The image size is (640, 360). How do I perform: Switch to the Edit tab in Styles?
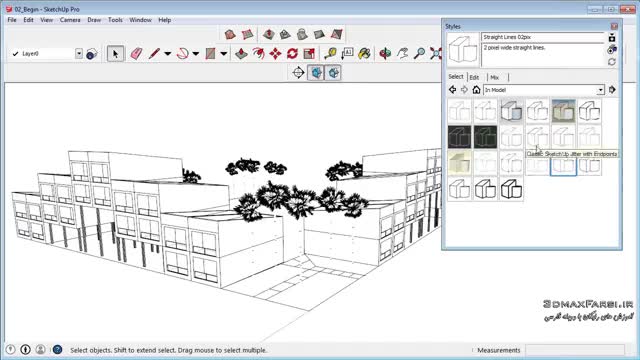tap(474, 77)
